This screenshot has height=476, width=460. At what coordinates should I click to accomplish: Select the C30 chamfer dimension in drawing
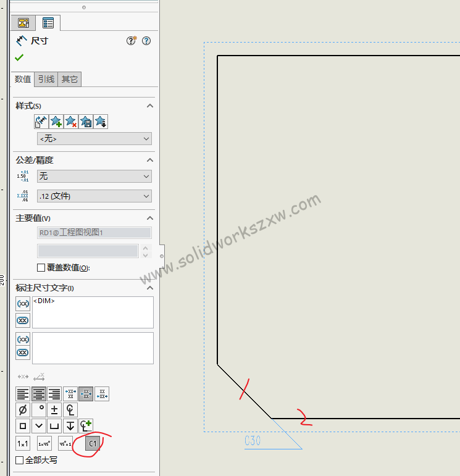coord(253,440)
